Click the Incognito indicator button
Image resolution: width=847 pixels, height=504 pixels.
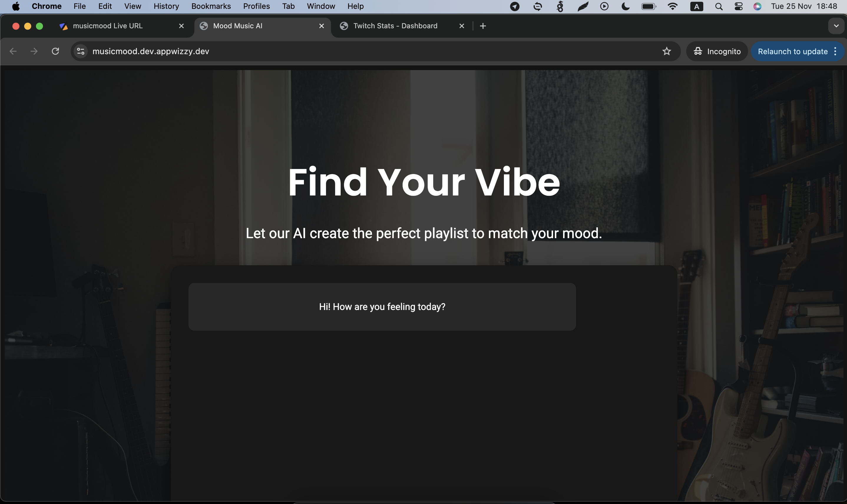click(717, 51)
